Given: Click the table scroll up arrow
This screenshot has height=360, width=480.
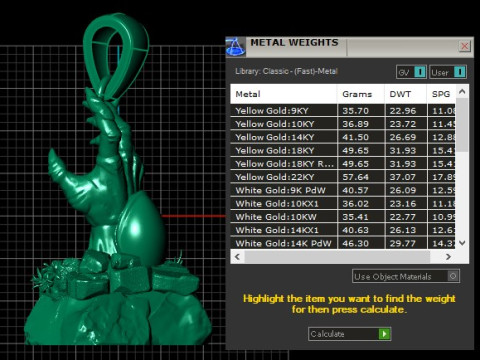Looking at the screenshot, I should coord(462,91).
